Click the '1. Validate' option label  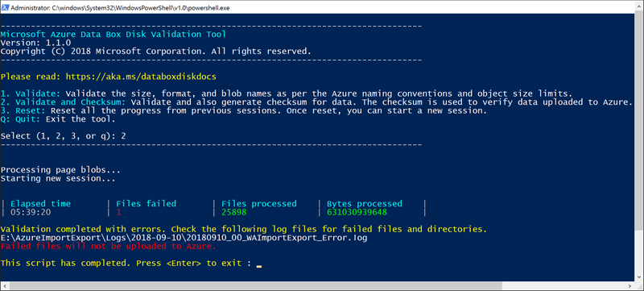[31, 94]
